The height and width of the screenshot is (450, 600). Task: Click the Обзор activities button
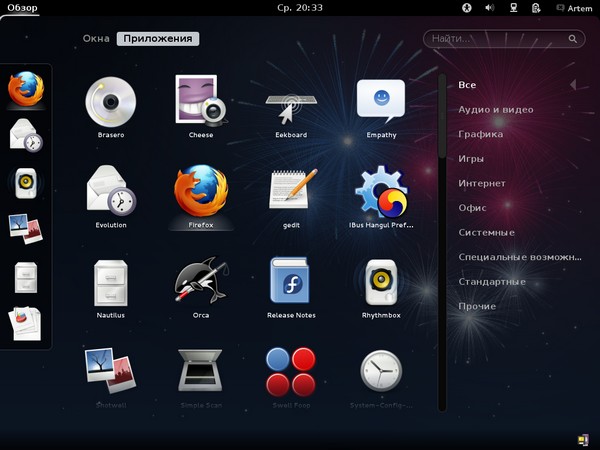point(22,8)
